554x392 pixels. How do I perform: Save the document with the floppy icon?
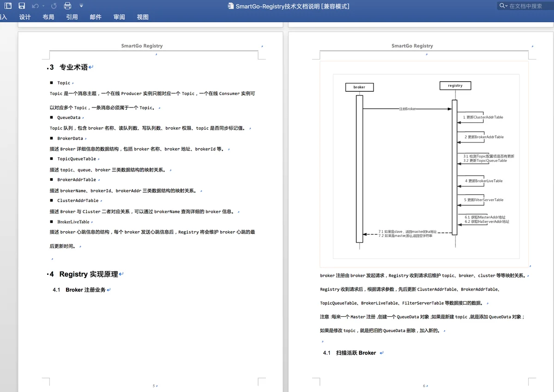tap(22, 6)
